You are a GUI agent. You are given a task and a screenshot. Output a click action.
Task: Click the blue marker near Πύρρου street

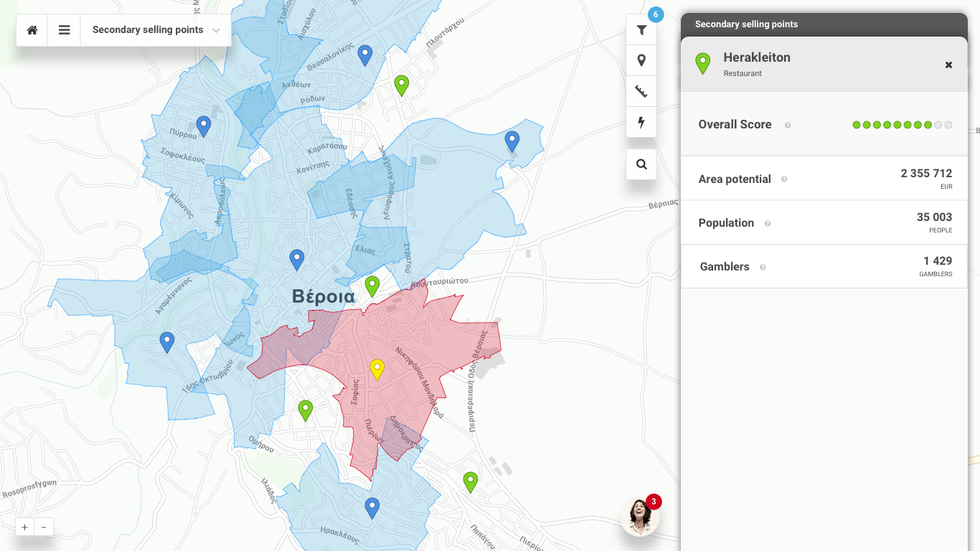coord(204,126)
